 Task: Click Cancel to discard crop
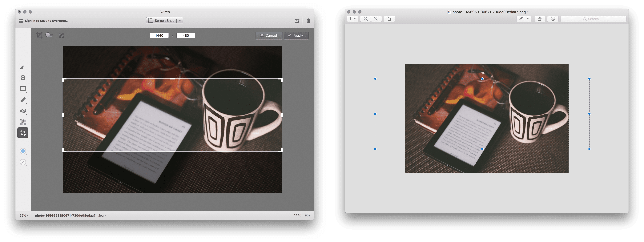[269, 35]
